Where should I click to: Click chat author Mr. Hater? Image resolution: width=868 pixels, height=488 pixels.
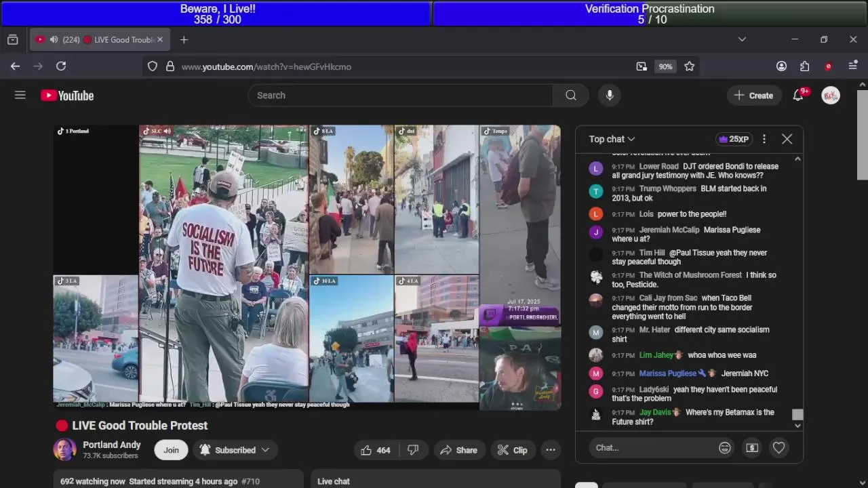pyautogui.click(x=654, y=330)
